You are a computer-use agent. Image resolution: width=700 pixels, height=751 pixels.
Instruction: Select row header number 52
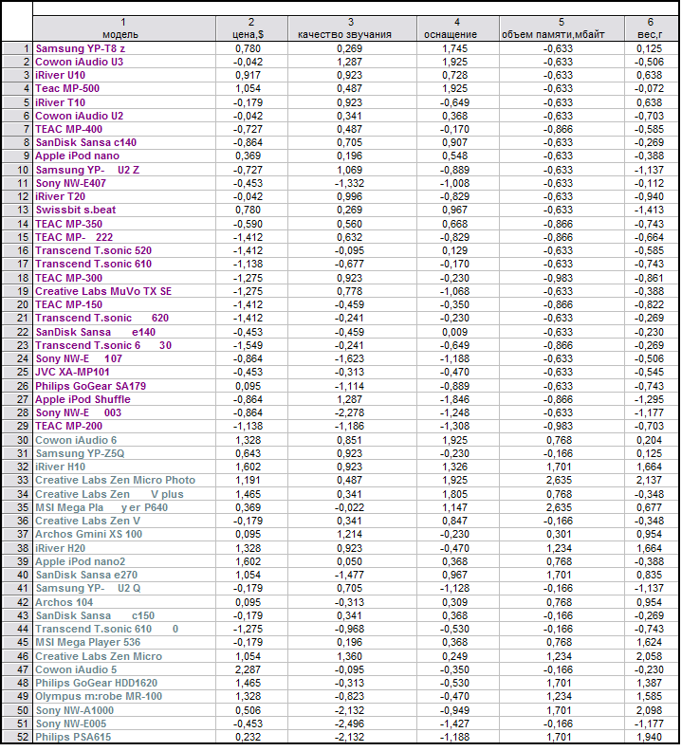tap(17, 738)
